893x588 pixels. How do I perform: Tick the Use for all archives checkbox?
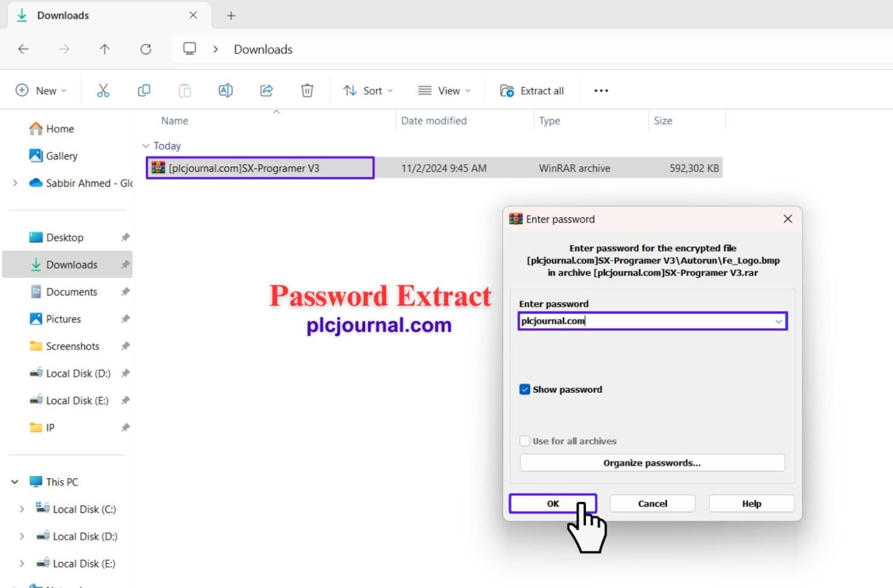point(524,441)
